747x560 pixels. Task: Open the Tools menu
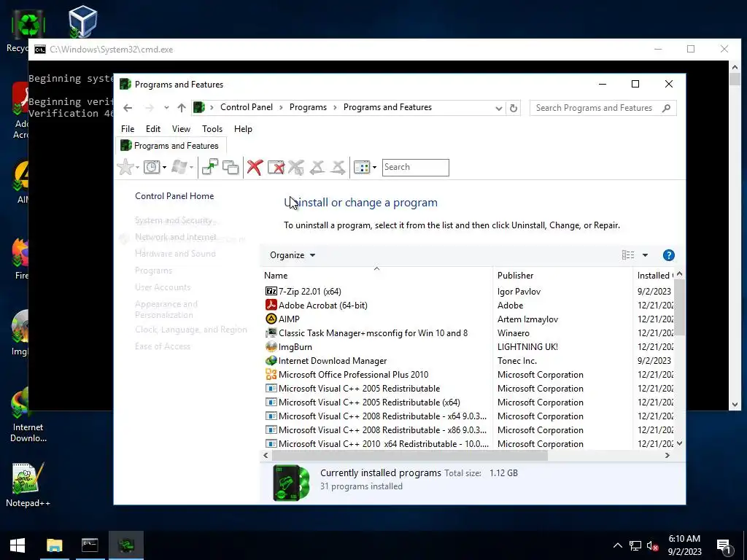212,129
